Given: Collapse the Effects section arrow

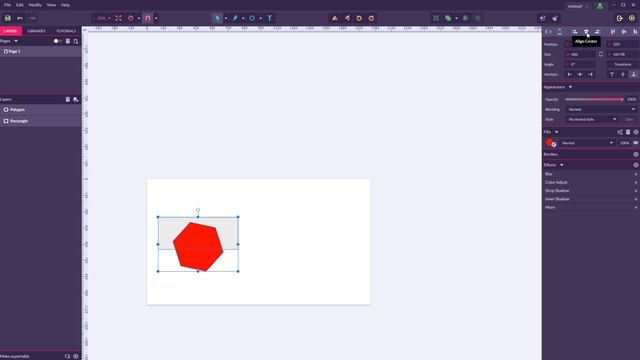Looking at the screenshot, I should pos(562,165).
